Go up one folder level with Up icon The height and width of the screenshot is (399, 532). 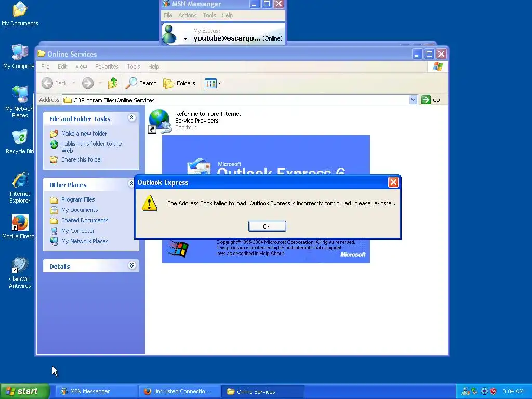[x=113, y=83]
